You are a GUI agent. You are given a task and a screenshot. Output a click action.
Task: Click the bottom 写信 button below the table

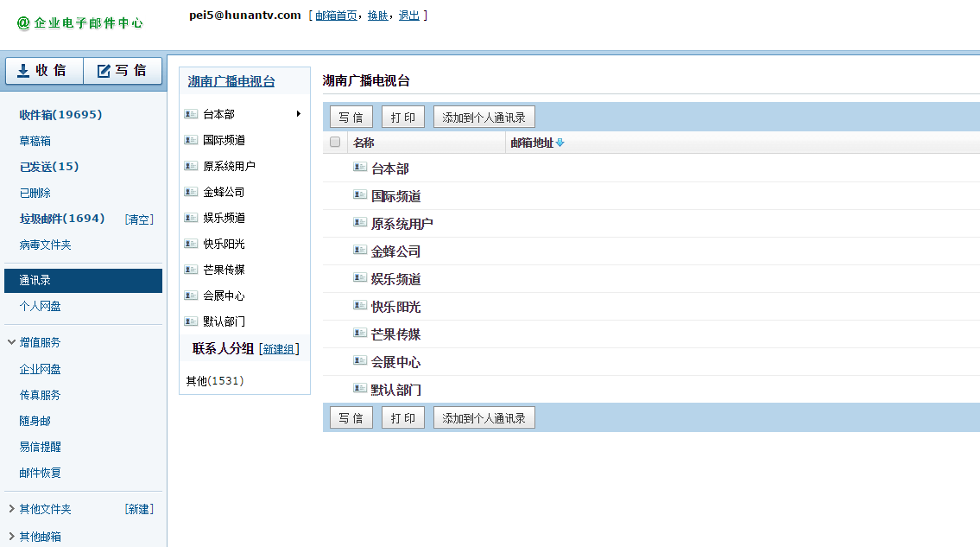click(351, 417)
